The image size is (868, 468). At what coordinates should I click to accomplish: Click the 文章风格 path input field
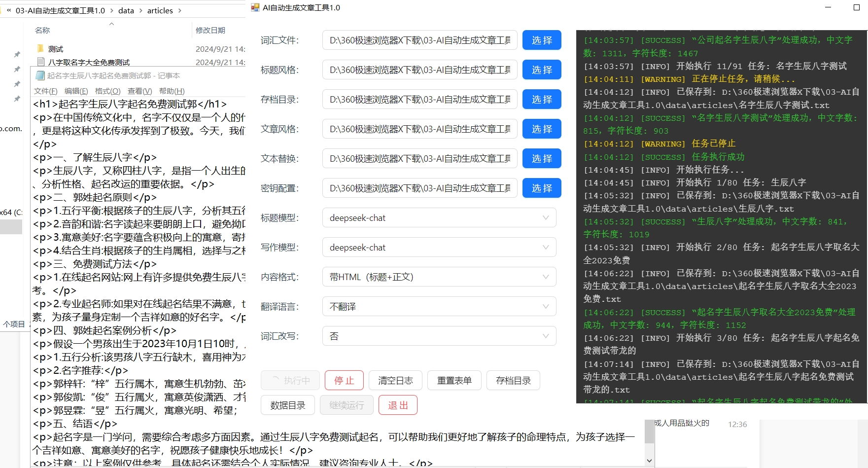(x=420, y=129)
